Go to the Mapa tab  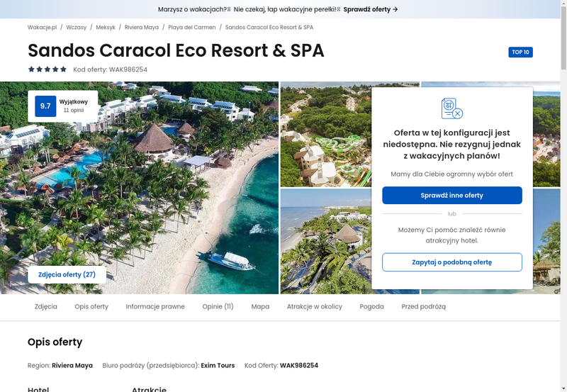coord(260,307)
